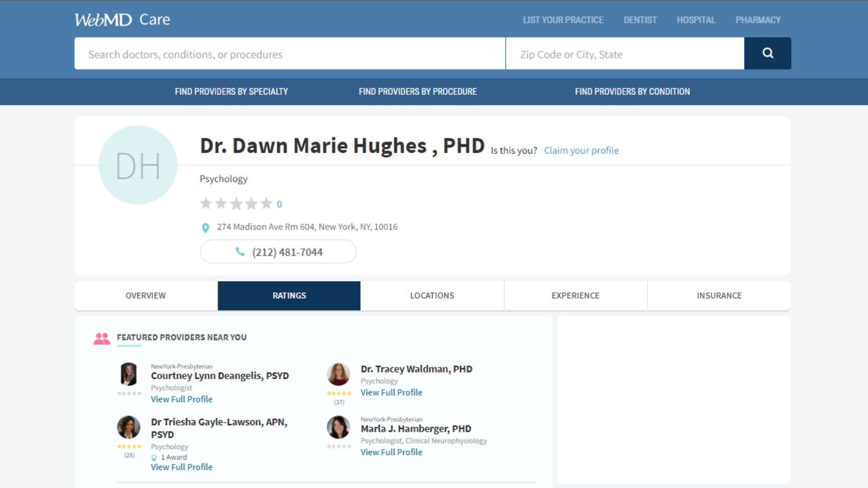The height and width of the screenshot is (488, 868).
Task: Rate Dr. Hughes with the fifth star
Action: (267, 203)
